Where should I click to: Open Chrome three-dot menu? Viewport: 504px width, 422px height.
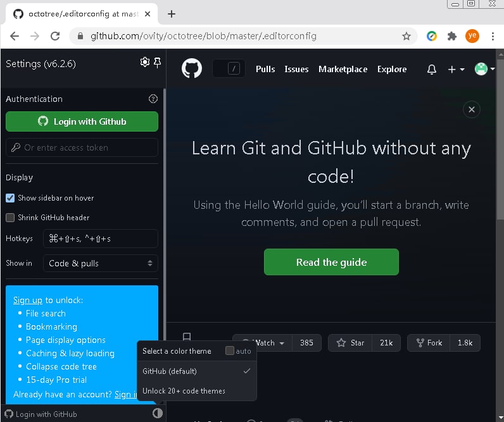click(493, 36)
